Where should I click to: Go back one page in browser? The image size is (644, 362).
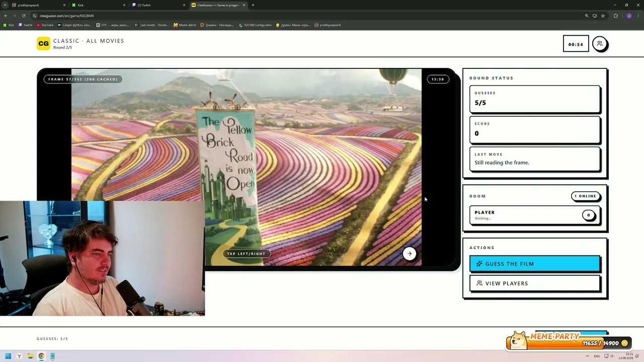(x=6, y=16)
